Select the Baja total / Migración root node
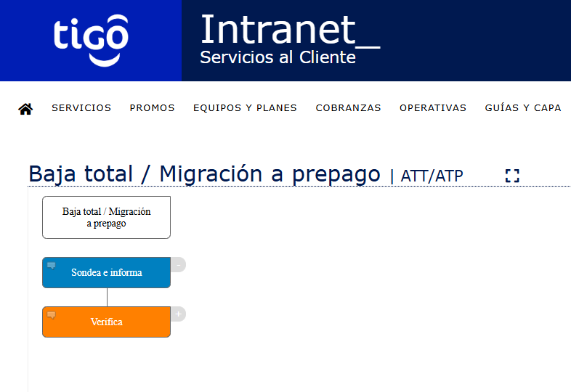The width and height of the screenshot is (571, 392). (x=106, y=217)
